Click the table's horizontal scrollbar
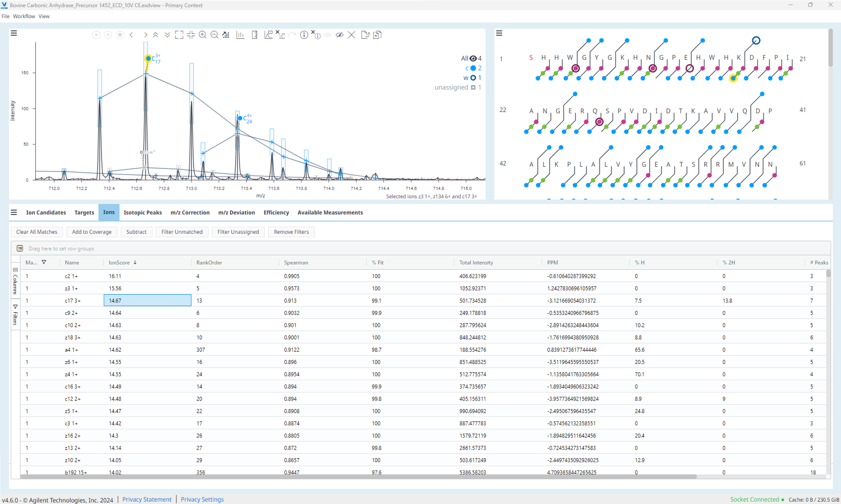 click(358, 476)
